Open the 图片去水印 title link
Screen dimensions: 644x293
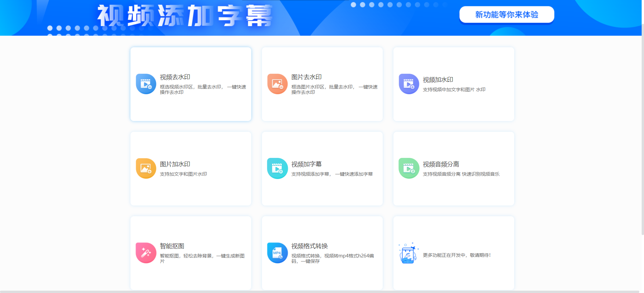tap(306, 77)
